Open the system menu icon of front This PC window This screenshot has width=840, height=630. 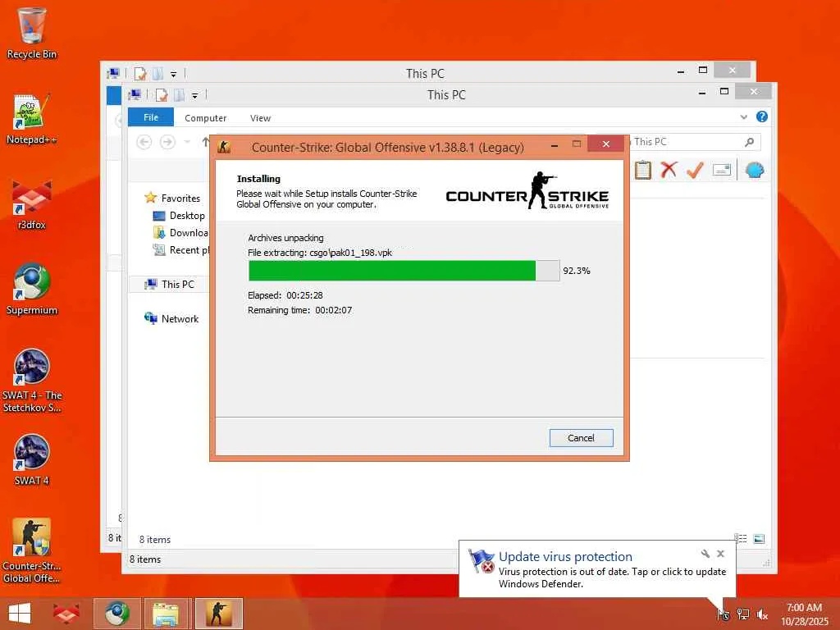(135, 95)
